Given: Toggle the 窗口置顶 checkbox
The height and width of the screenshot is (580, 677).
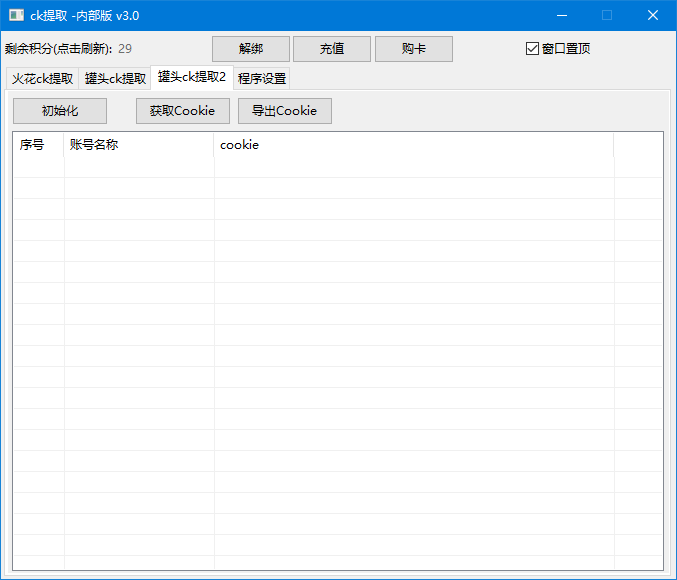Looking at the screenshot, I should coord(532,49).
